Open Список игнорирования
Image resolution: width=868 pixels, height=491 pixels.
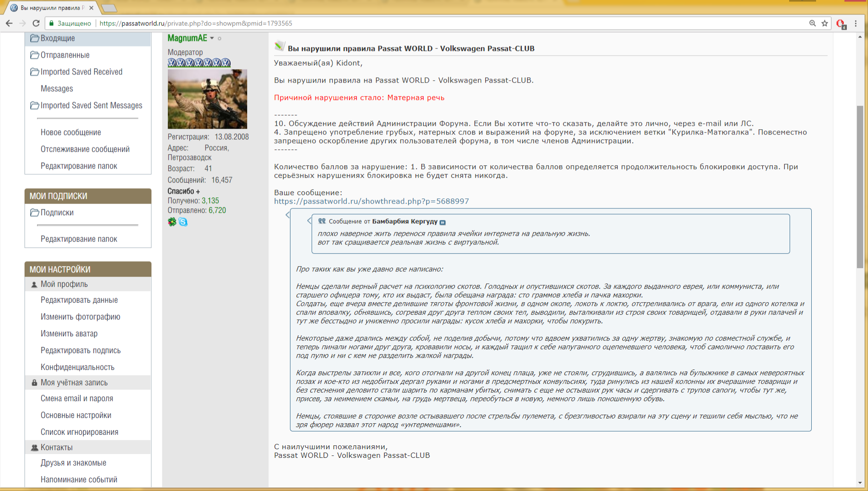point(79,432)
